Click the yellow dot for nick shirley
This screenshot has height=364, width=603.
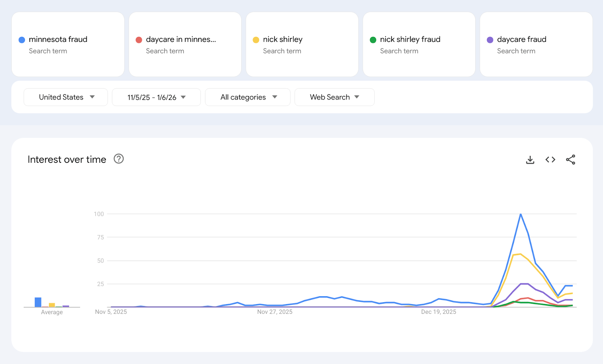point(256,40)
